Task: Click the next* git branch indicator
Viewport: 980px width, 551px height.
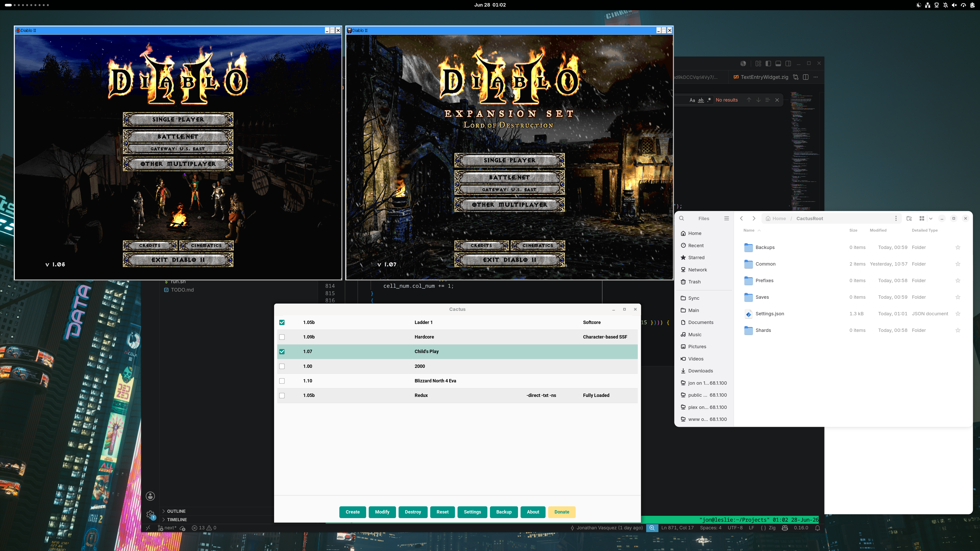Action: (167, 528)
